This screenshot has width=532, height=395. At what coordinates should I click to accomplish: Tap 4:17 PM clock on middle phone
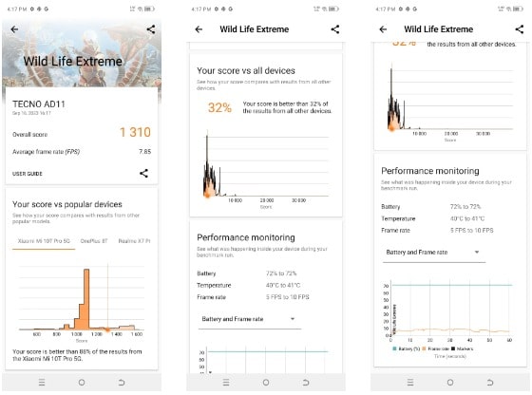201,9
